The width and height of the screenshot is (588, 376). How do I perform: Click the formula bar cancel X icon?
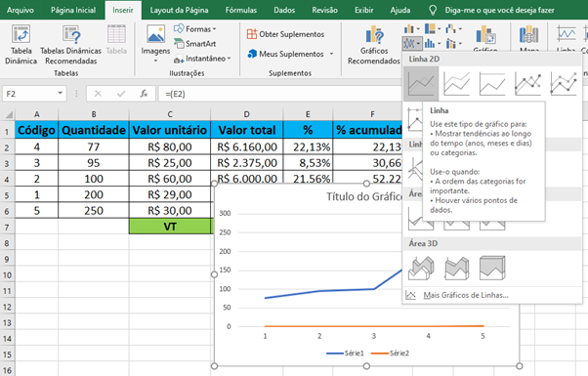(x=98, y=94)
